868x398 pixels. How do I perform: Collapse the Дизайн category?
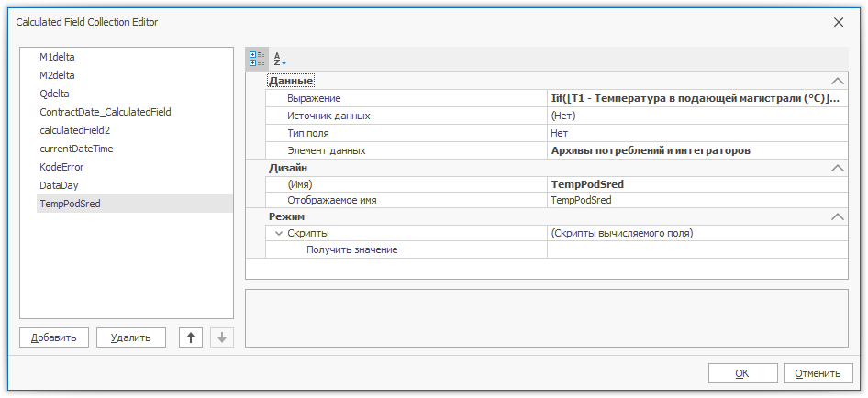(x=836, y=169)
